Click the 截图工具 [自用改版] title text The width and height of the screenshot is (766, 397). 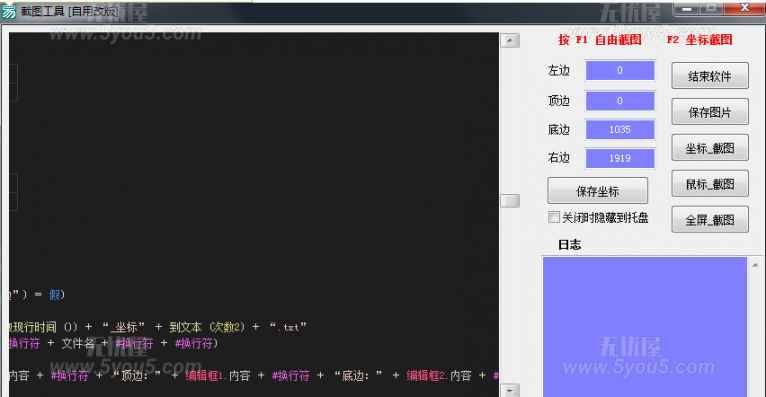69,11
